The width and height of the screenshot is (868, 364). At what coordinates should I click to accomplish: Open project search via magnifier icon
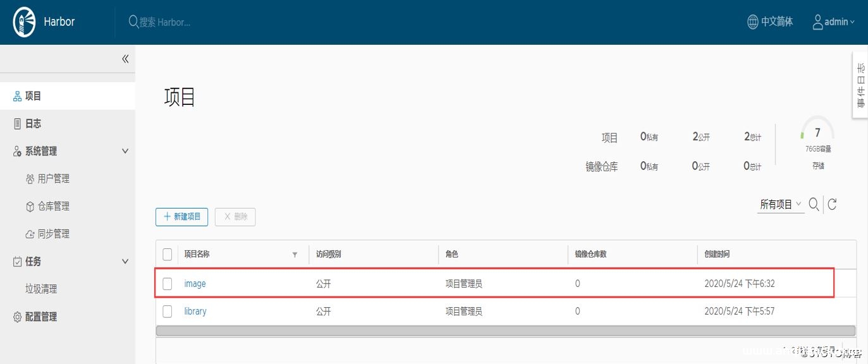[814, 203]
